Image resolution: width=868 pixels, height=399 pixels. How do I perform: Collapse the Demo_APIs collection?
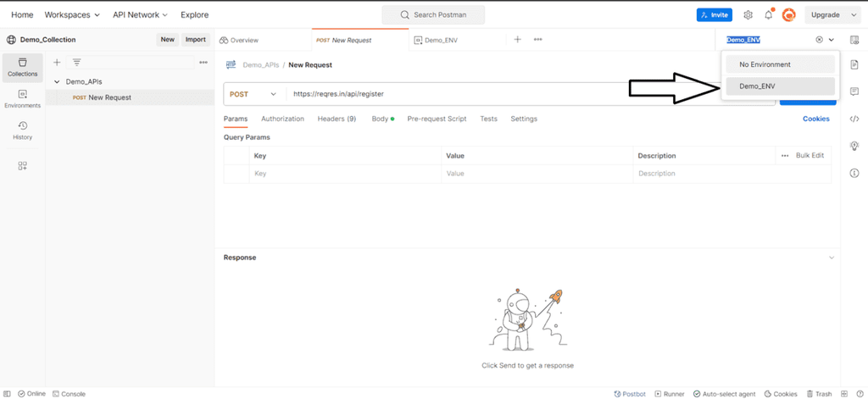click(x=57, y=81)
